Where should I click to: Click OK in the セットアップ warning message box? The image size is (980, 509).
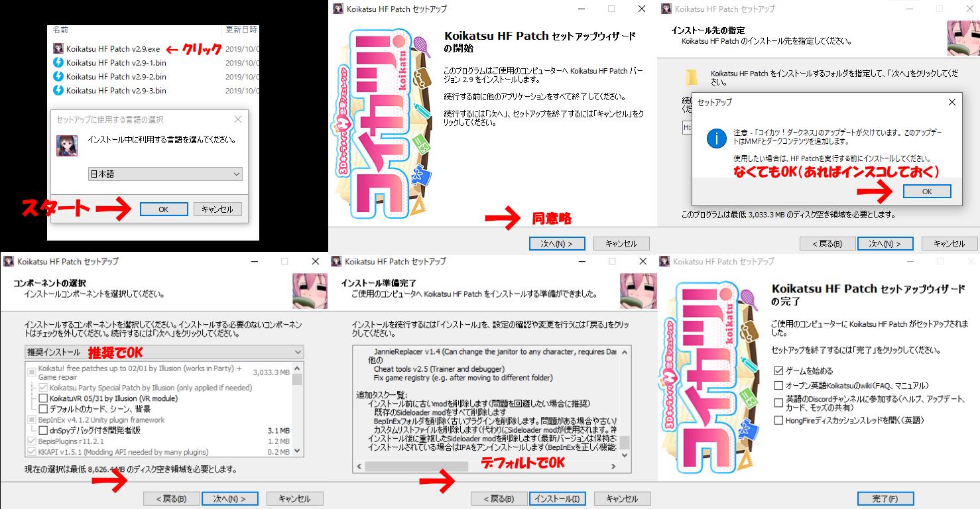pyautogui.click(x=927, y=191)
